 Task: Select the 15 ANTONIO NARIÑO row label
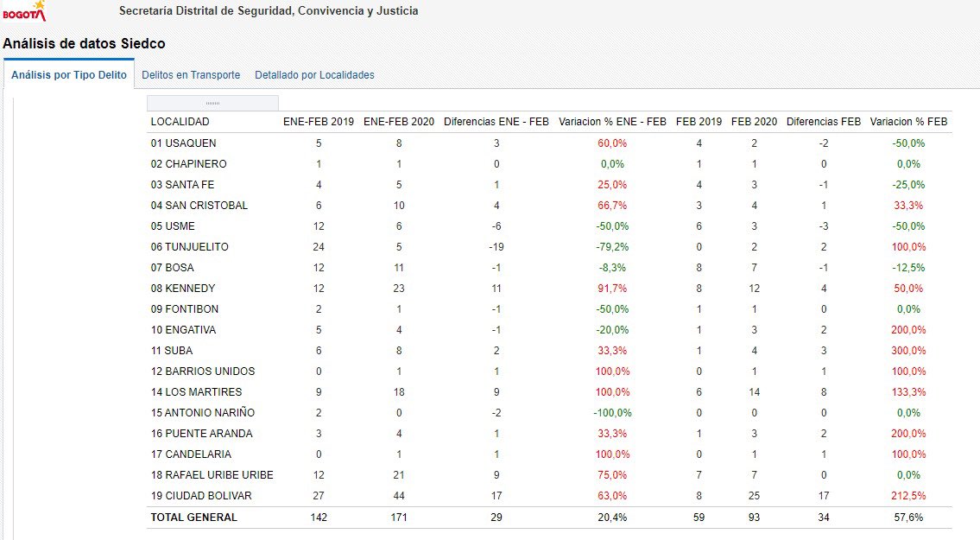click(x=203, y=412)
